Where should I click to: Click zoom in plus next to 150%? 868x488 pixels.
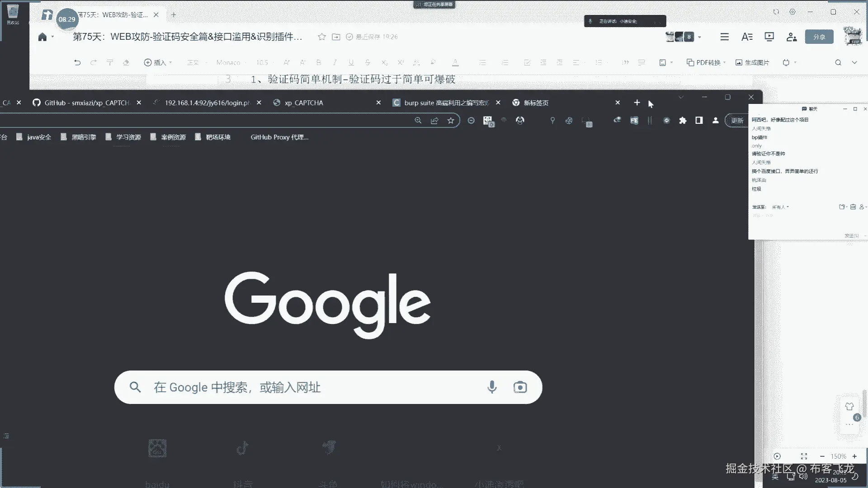(x=854, y=456)
